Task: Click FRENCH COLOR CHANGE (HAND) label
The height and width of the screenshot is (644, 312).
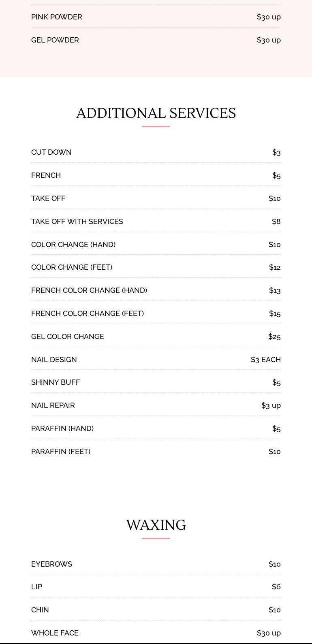Action: (89, 290)
